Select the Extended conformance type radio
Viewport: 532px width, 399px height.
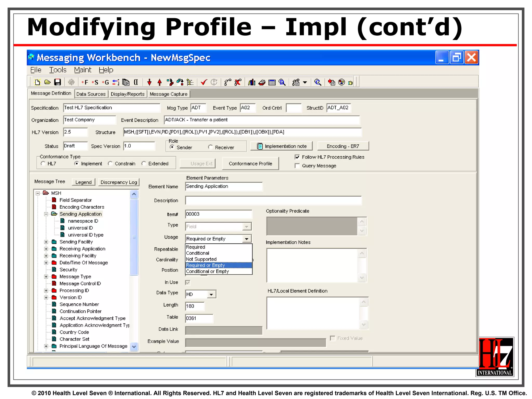point(144,163)
